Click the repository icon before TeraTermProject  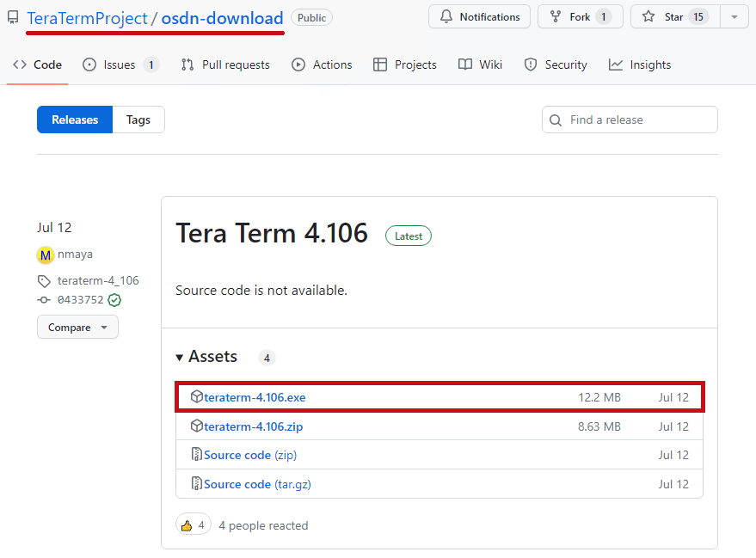pos(13,18)
